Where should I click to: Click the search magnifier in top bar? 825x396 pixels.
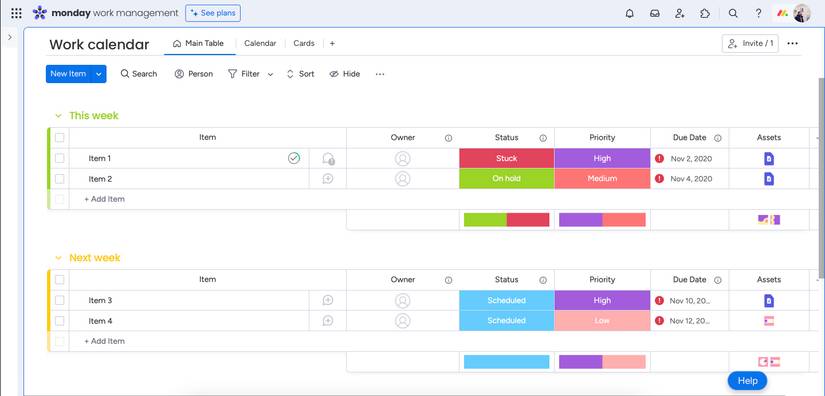tap(733, 14)
